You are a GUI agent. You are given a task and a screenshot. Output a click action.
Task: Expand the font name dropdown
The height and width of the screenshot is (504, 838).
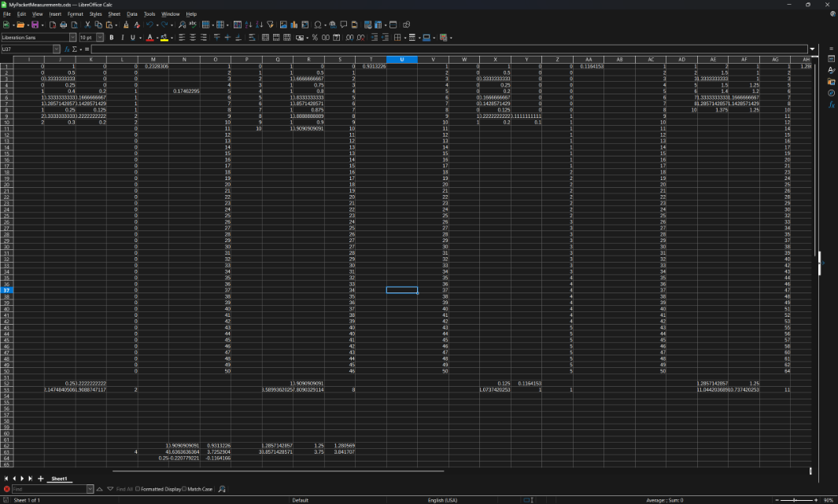click(73, 37)
